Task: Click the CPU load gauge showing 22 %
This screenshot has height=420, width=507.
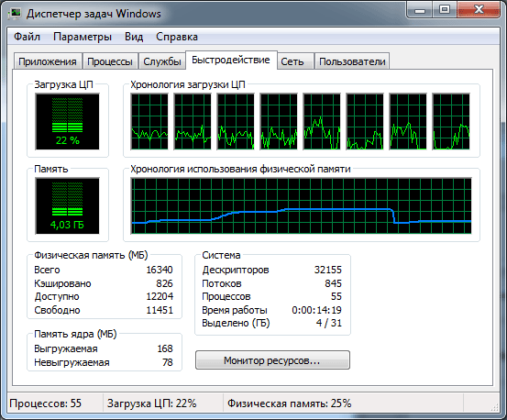Action: [x=67, y=122]
